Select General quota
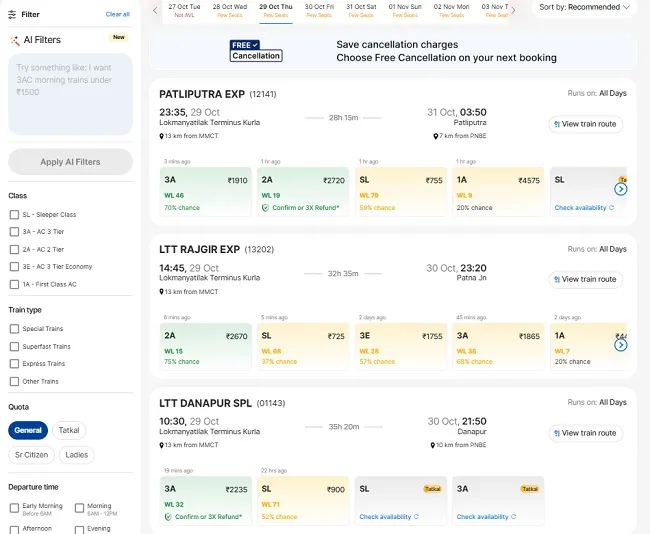 click(28, 430)
